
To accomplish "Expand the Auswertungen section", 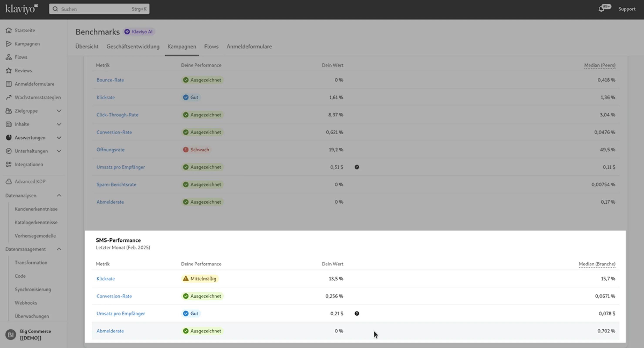I will click(x=59, y=138).
